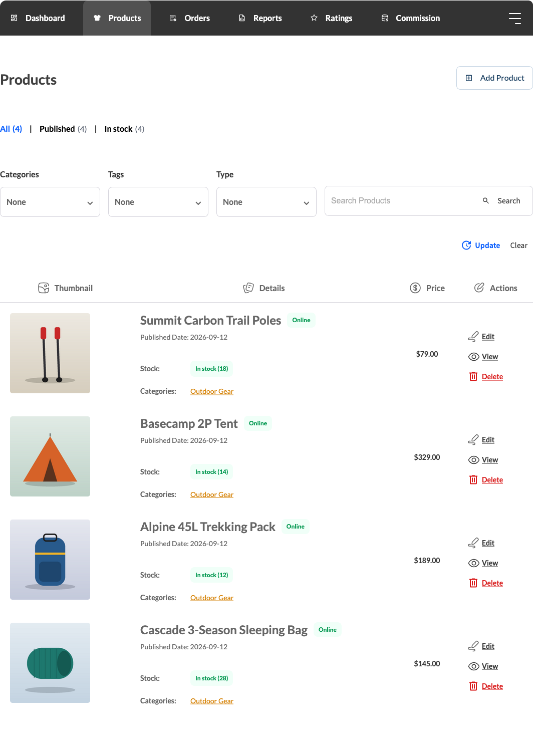Open the Alpine 45L Trekking Pack thumbnail

coord(50,560)
